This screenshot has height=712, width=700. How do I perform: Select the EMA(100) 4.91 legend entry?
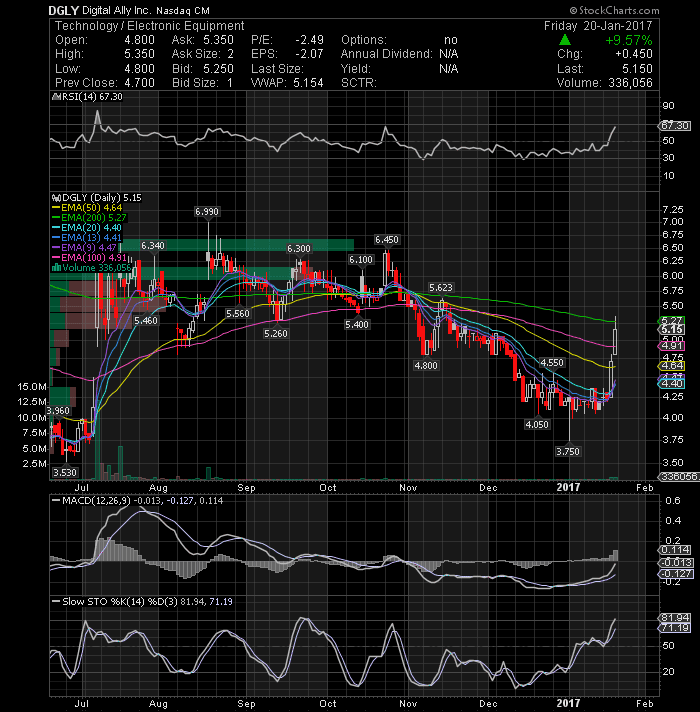click(x=89, y=257)
